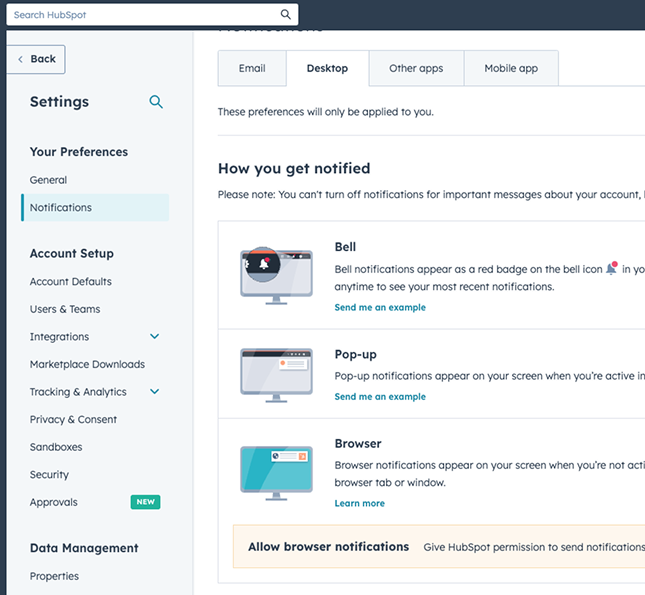Click the Bell notification monitor illustration
This screenshot has width=645, height=595.
(x=276, y=276)
